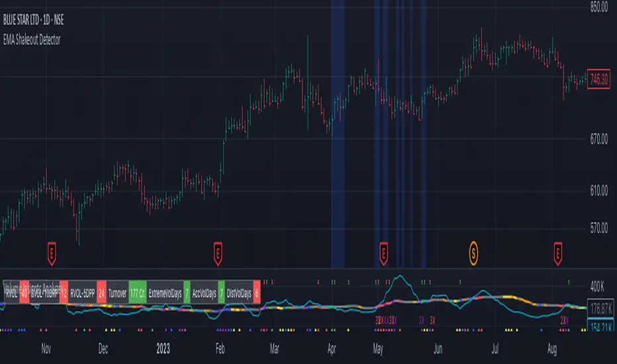Screen dimensions: 617x364
Task: Click the red 746.30 current price label
Action: (x=598, y=79)
